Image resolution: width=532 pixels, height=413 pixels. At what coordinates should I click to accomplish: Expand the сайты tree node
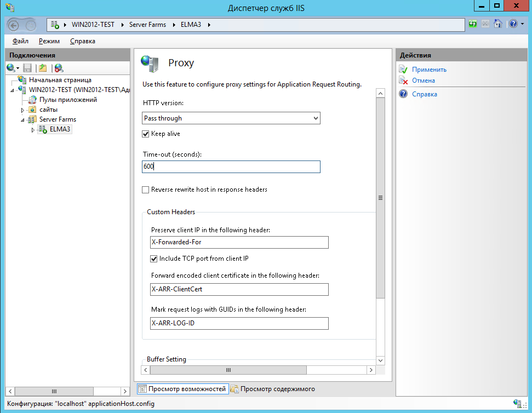pyautogui.click(x=22, y=110)
